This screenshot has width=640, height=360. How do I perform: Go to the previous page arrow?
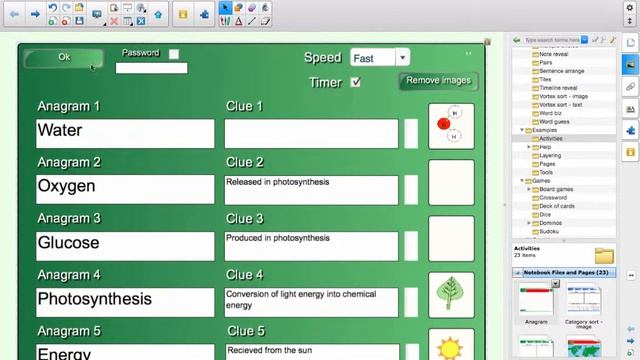click(x=14, y=14)
